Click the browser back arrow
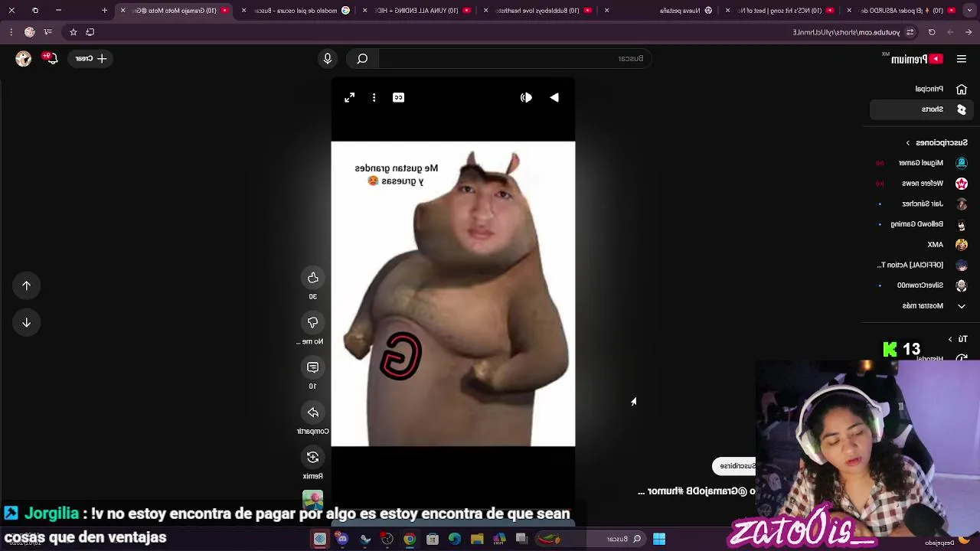This screenshot has height=551, width=980. (x=969, y=32)
